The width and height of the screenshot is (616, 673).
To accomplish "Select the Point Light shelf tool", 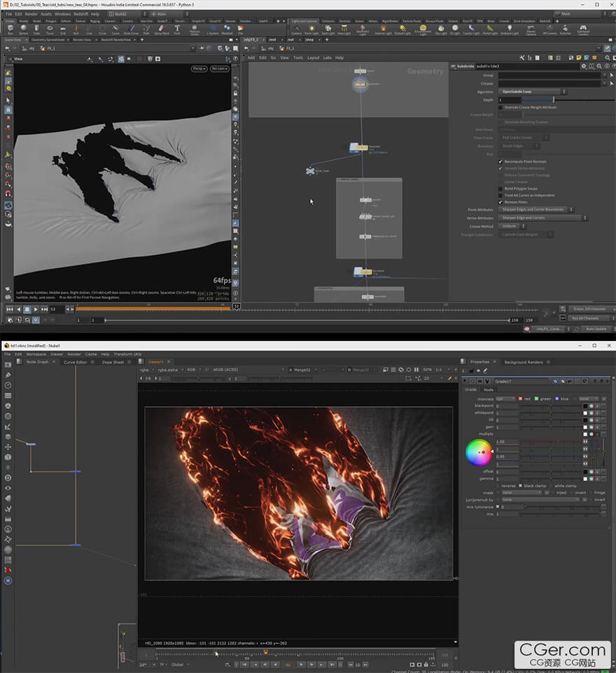I will coord(311,29).
